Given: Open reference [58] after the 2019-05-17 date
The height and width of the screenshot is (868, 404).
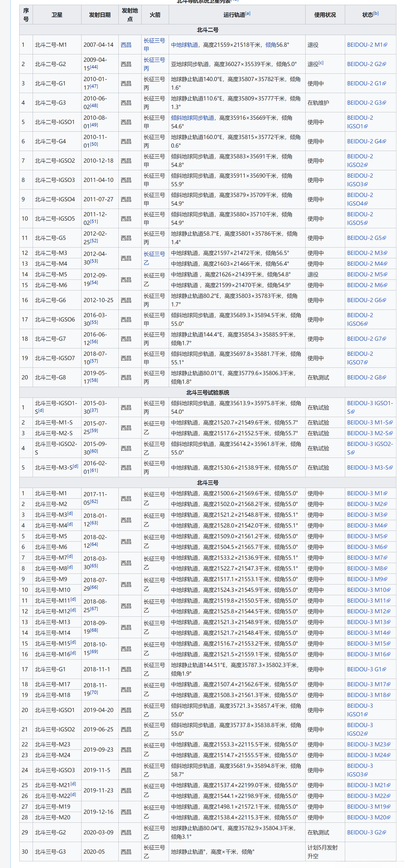Looking at the screenshot, I should tap(94, 380).
